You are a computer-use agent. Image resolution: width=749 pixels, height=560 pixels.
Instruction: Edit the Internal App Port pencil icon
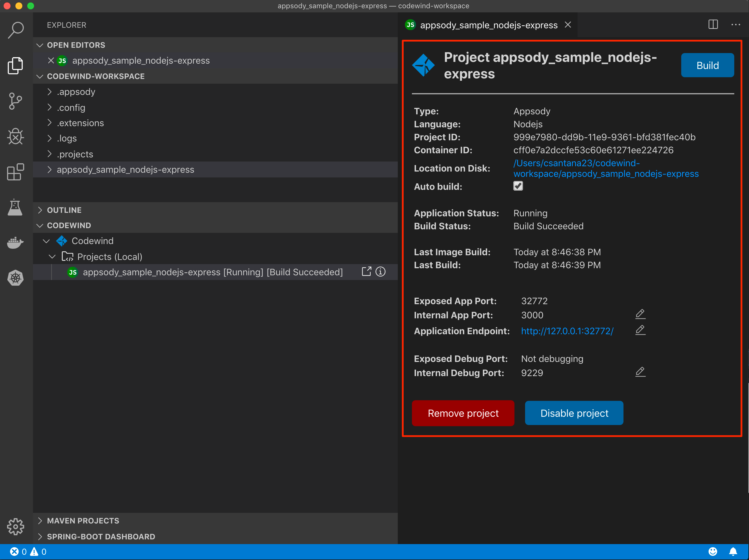[x=640, y=314]
